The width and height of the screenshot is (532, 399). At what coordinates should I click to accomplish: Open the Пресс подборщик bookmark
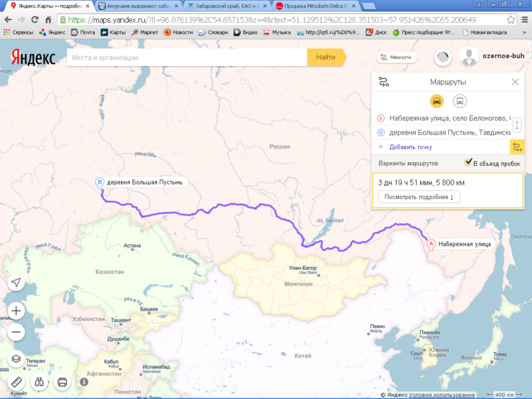[424, 32]
